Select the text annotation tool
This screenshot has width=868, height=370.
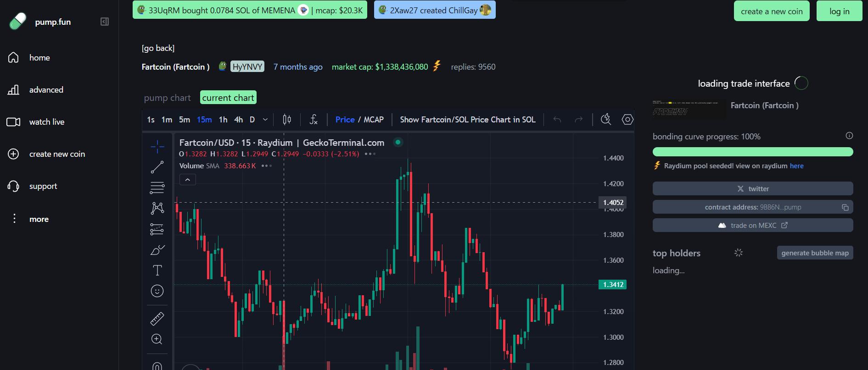[x=157, y=271]
